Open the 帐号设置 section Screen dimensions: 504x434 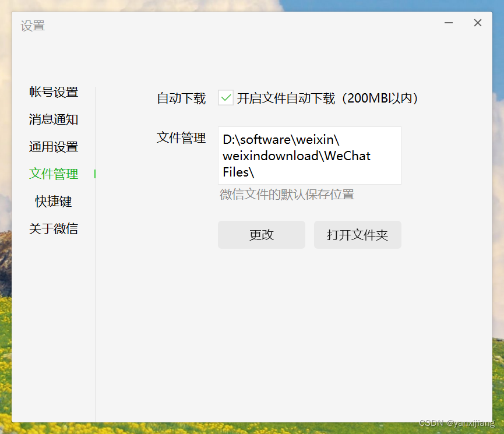(54, 92)
